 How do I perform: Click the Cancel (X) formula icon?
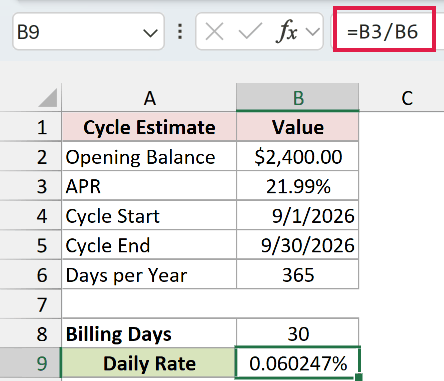[214, 32]
